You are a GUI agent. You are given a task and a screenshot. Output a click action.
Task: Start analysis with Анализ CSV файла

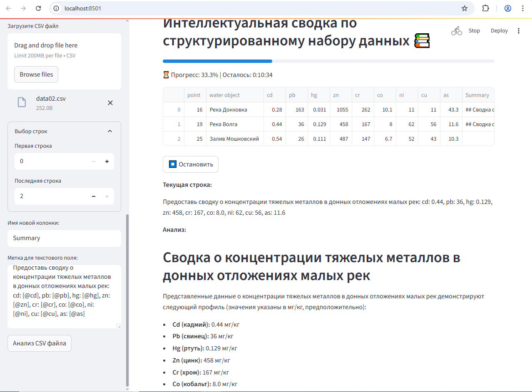click(x=40, y=344)
